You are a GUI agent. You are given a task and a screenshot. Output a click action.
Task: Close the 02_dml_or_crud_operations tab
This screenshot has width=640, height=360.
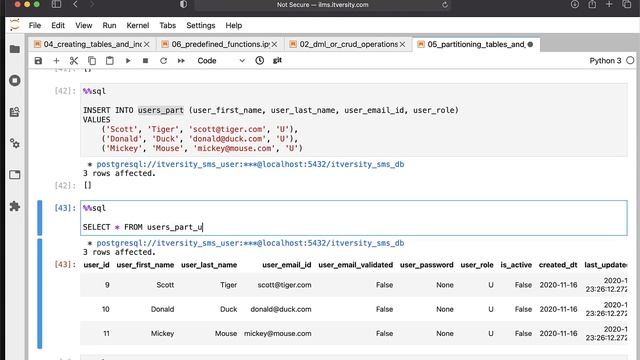[402, 44]
